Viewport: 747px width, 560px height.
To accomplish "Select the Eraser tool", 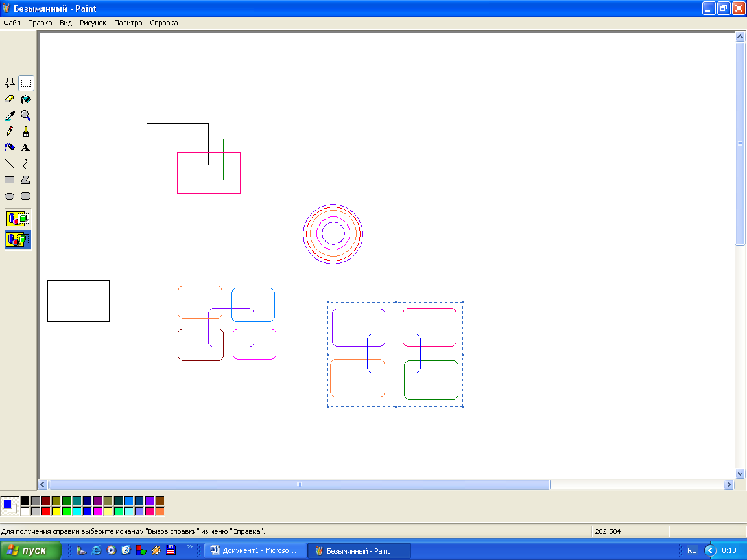I will [x=10, y=99].
